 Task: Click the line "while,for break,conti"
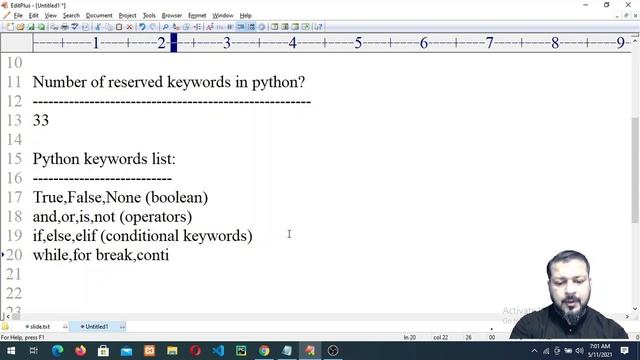(101, 255)
